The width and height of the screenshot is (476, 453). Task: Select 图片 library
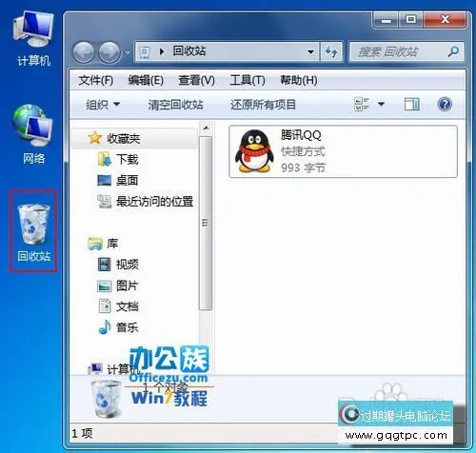(x=127, y=286)
